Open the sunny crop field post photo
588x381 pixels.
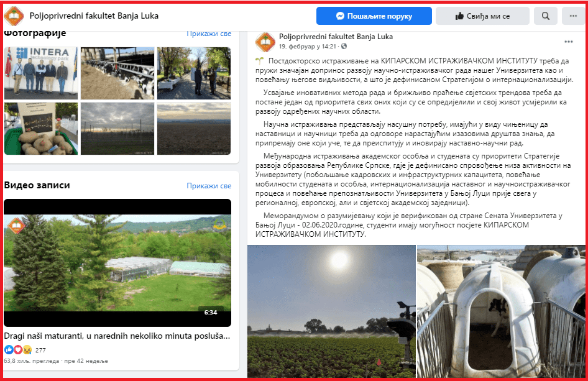coord(331,311)
